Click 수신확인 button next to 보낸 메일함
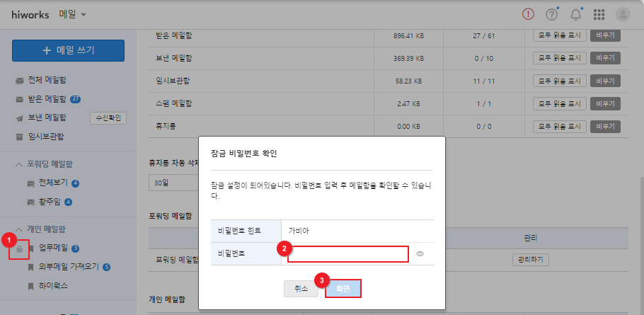644x315 pixels. coord(108,118)
